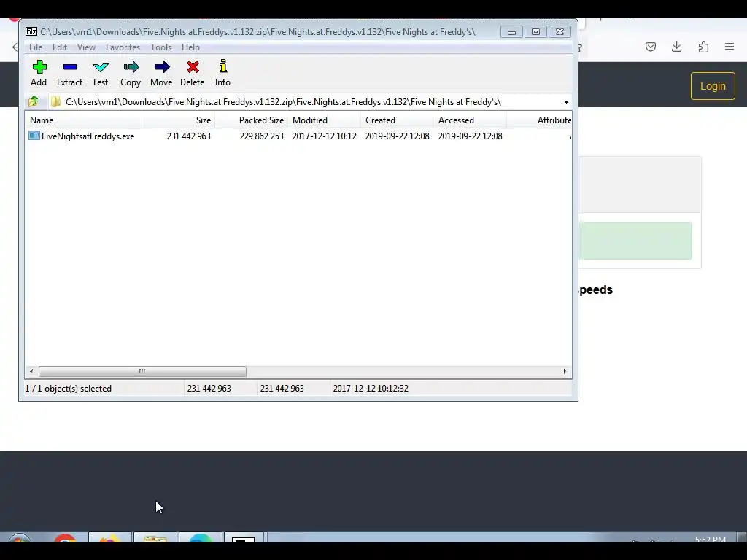Image resolution: width=747 pixels, height=560 pixels.
Task: Click the green bar on webpage
Action: (635, 241)
